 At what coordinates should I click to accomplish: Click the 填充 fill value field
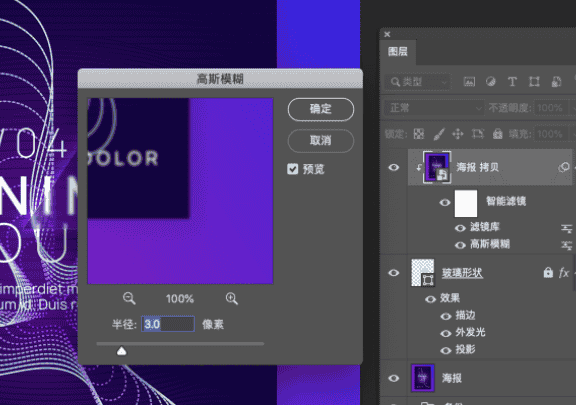(x=550, y=134)
